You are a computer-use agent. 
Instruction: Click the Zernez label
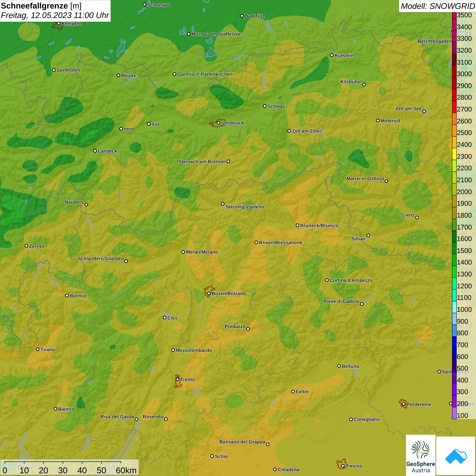click(37, 246)
